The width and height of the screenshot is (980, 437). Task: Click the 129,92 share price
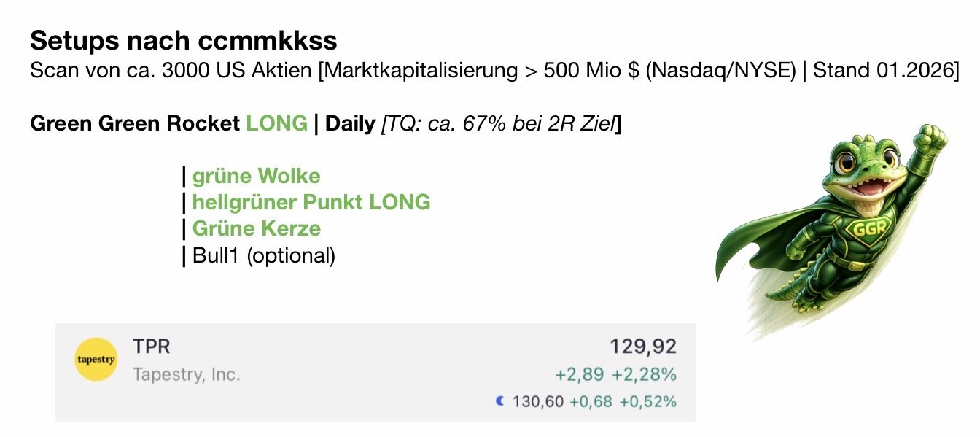(643, 347)
